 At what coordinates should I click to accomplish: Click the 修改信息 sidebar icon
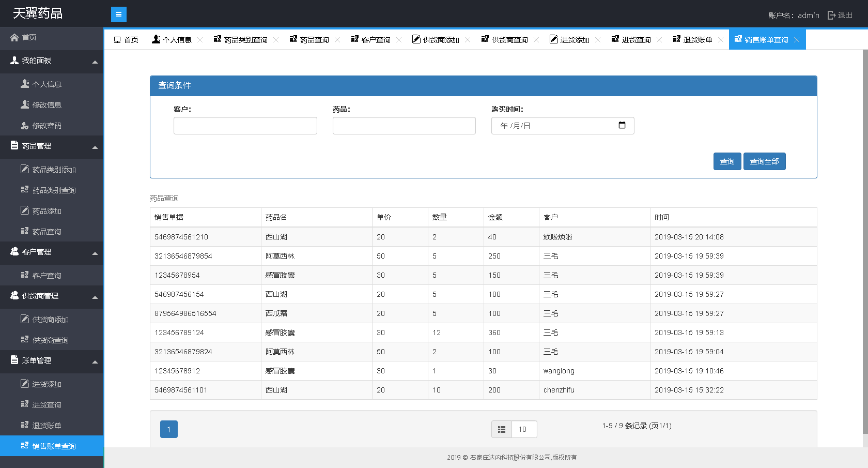pyautogui.click(x=25, y=104)
